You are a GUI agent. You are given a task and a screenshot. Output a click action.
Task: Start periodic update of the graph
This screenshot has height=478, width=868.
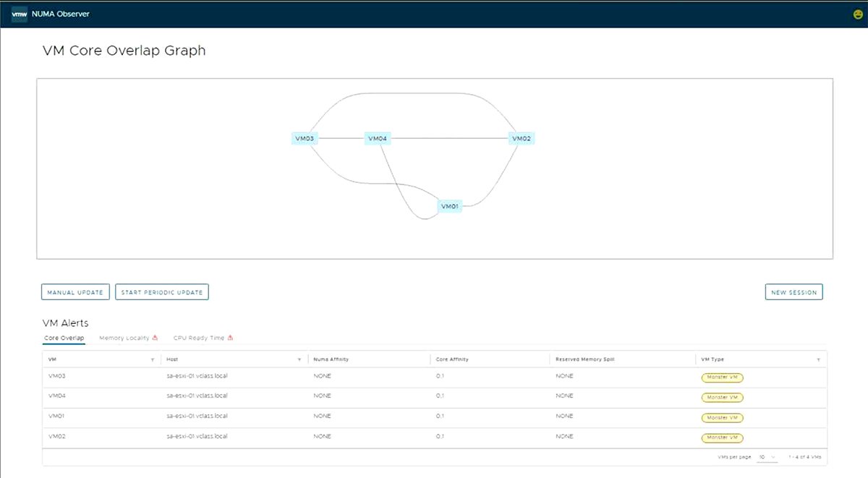pyautogui.click(x=162, y=291)
